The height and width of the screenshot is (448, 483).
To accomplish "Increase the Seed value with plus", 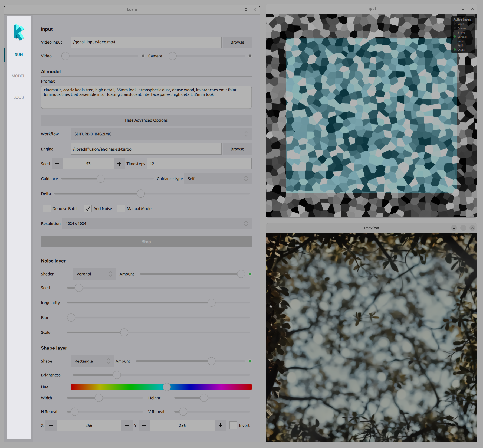I will (x=119, y=164).
